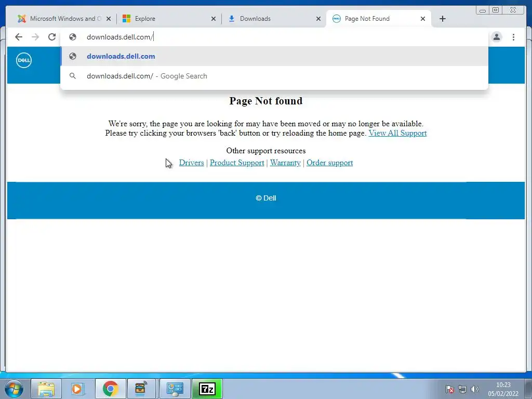Open the Chrome profile avatar menu

[497, 37]
